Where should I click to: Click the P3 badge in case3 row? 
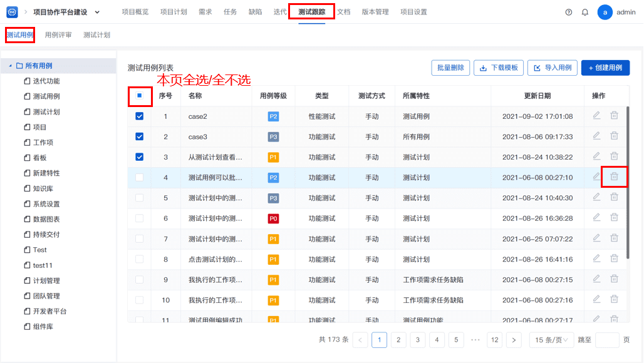[x=273, y=137]
